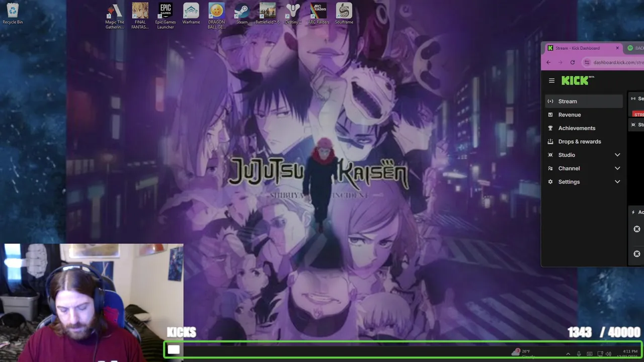The height and width of the screenshot is (362, 644).
Task: Click the green KICK logo
Action: click(x=575, y=80)
